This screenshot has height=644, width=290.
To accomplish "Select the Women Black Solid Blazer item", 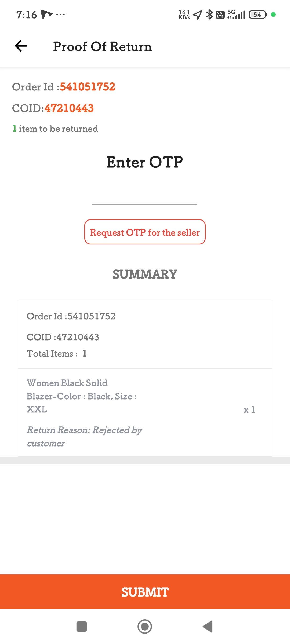I will (x=82, y=396).
